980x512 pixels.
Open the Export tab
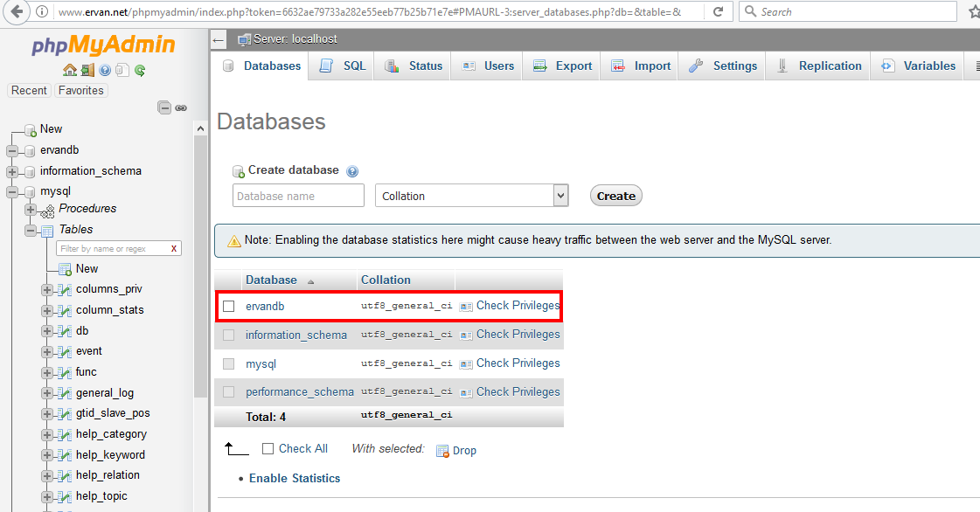click(x=563, y=66)
